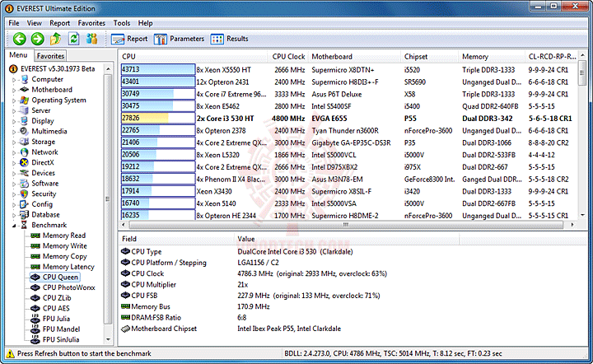Go back with the green left arrow
This screenshot has height=364, width=593.
[x=19, y=39]
